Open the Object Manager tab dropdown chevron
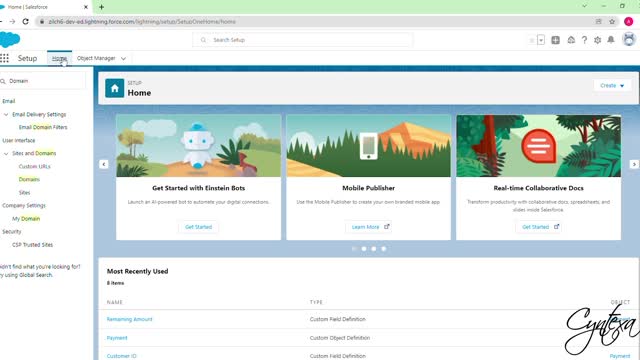640x360 pixels. [123, 58]
